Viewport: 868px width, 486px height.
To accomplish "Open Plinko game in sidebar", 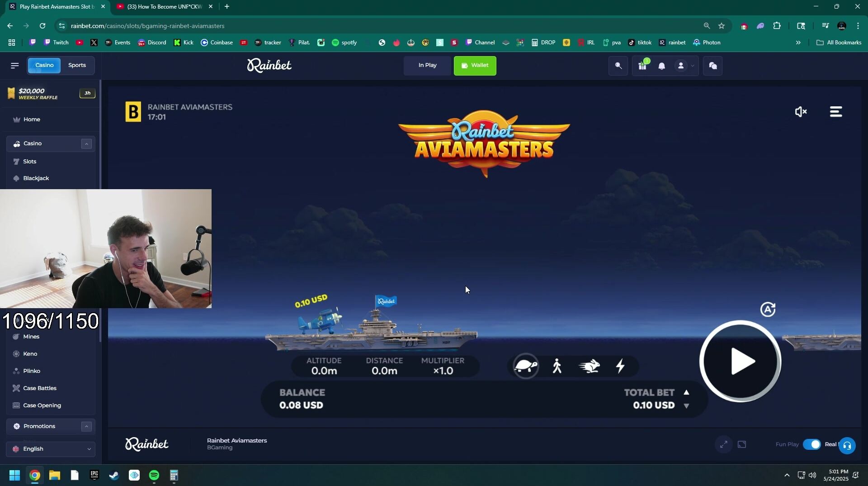I will [x=32, y=371].
